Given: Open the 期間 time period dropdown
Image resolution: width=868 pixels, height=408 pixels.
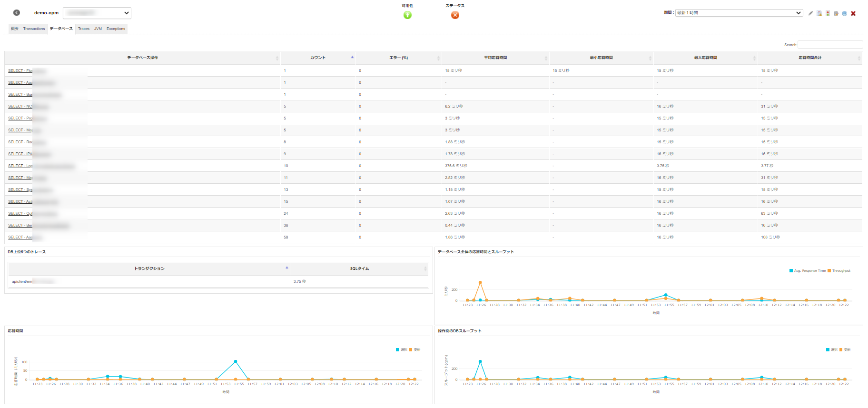Looking at the screenshot, I should click(739, 13).
